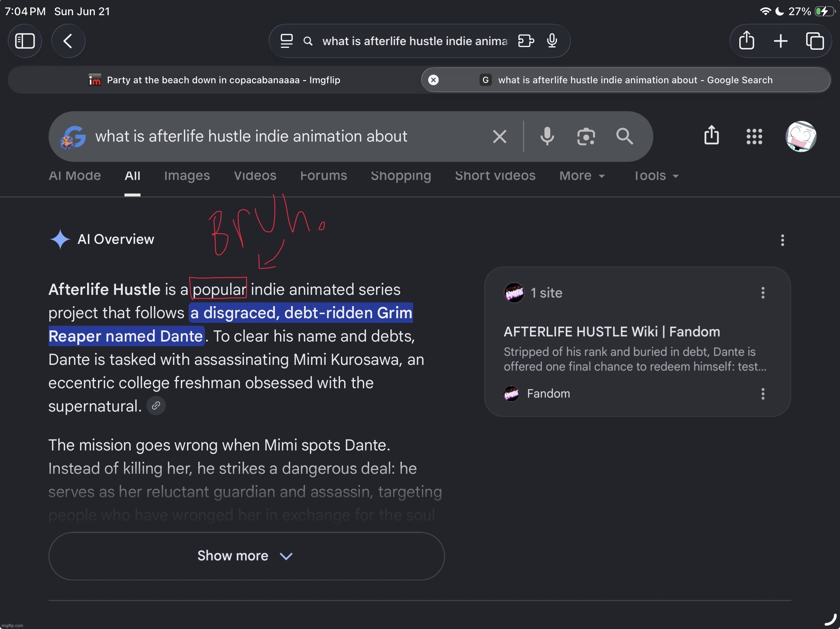Click the share icon beside Google apps
The image size is (840, 629).
pos(711,135)
